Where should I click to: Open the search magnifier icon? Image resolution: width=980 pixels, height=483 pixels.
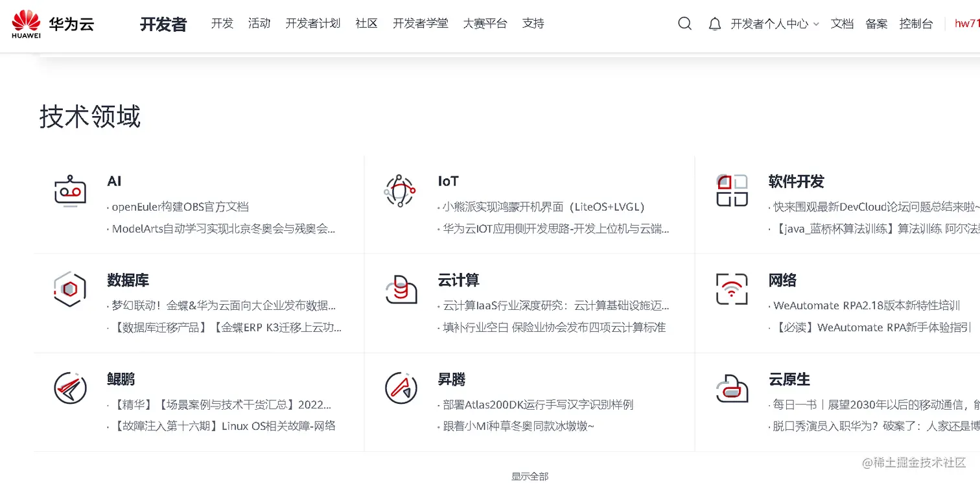tap(685, 24)
